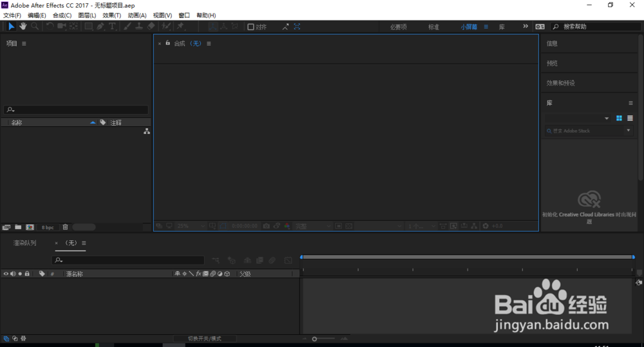Select the Eraser tool

tap(151, 26)
